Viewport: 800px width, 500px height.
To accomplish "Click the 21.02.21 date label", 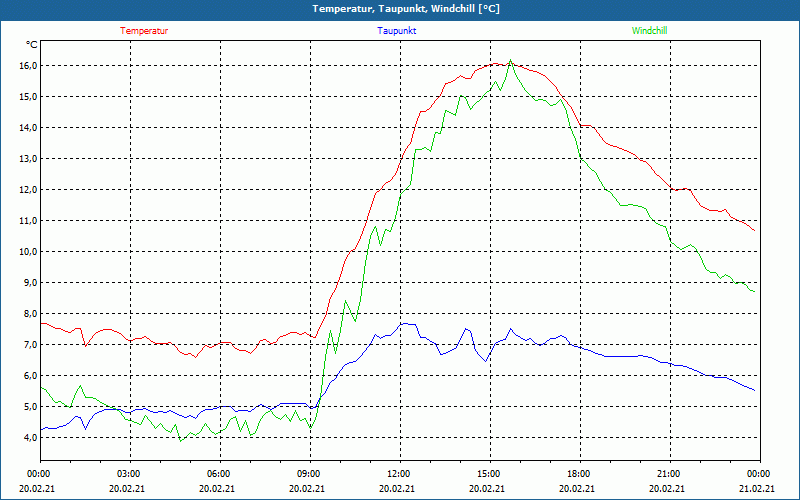I will 757,488.
